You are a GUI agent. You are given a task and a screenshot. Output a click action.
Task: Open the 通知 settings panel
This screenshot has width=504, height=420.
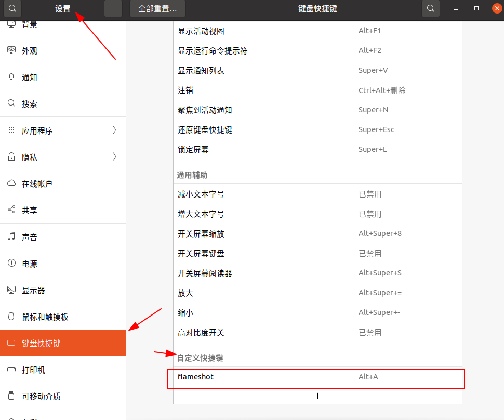pyautogui.click(x=63, y=77)
